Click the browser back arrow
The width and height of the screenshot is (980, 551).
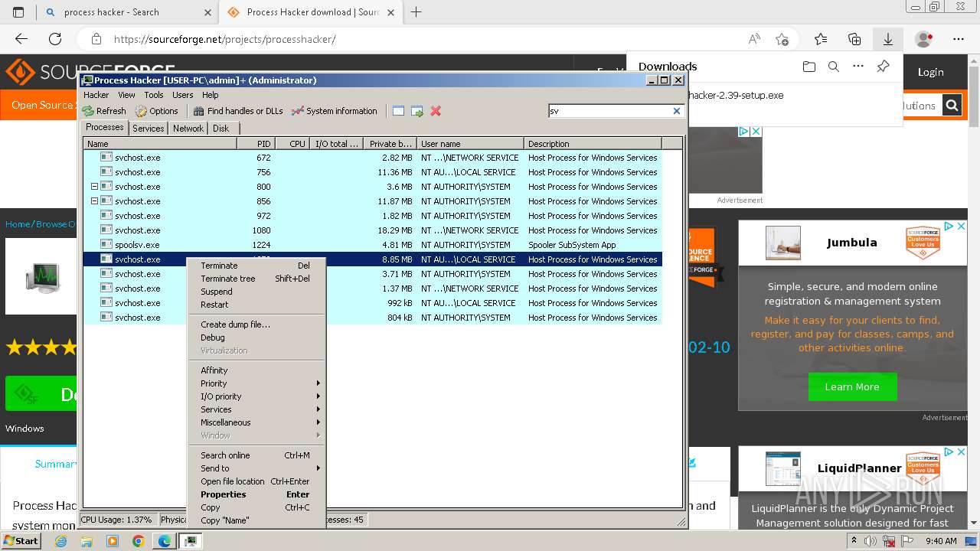[21, 39]
